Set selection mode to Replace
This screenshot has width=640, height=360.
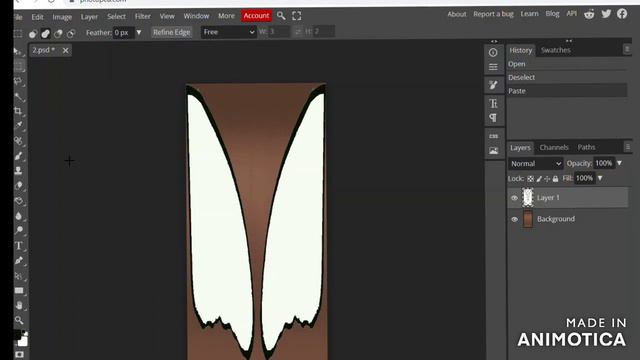33,34
